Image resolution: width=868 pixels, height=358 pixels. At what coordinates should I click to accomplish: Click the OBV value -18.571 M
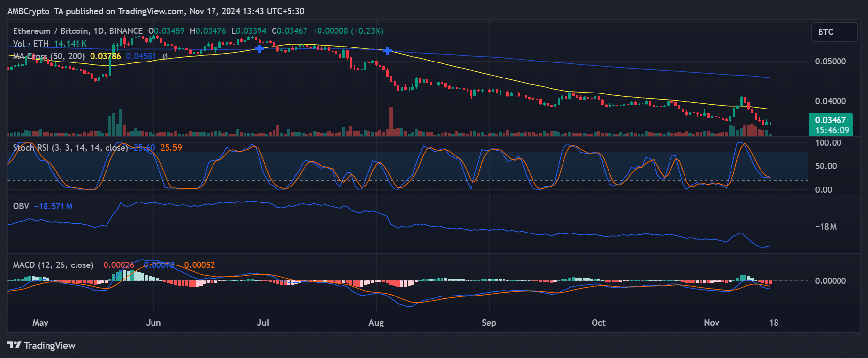[x=54, y=206]
